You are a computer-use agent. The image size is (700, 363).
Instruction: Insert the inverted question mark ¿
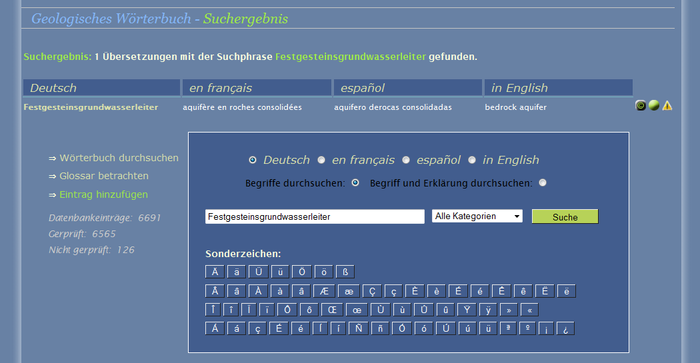[566, 329]
